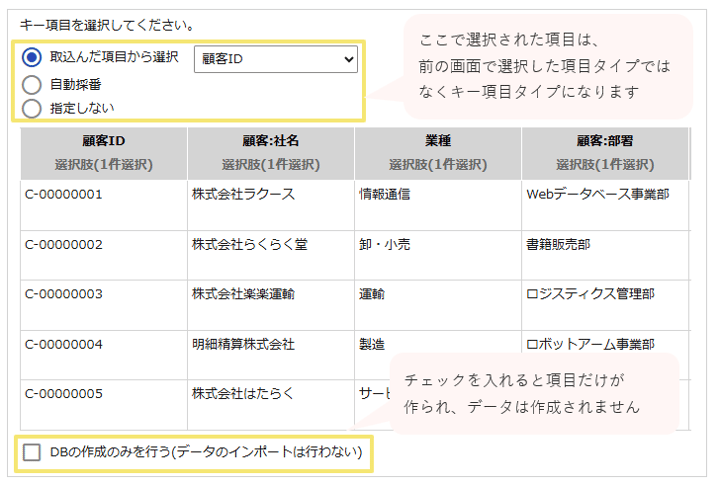
Task: Click company name 株式会社はたらく
Action: click(x=243, y=393)
